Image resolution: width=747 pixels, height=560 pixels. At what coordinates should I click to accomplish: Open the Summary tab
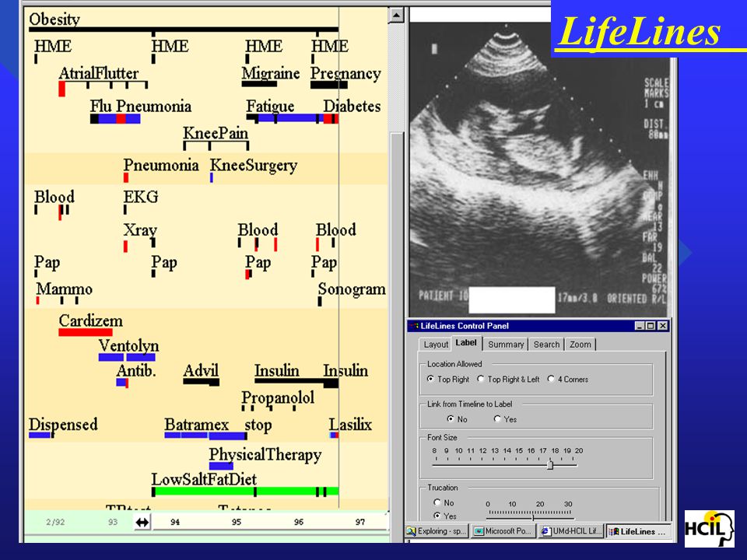[506, 345]
